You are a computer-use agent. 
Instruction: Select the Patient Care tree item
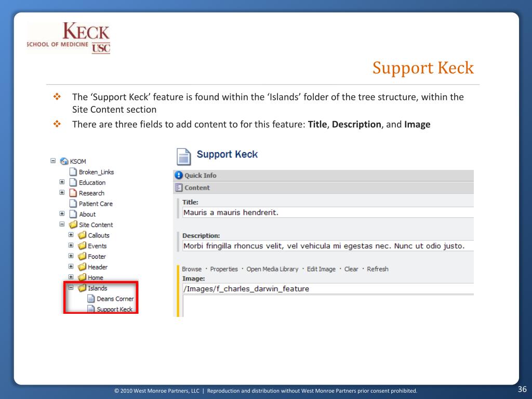[96, 204]
